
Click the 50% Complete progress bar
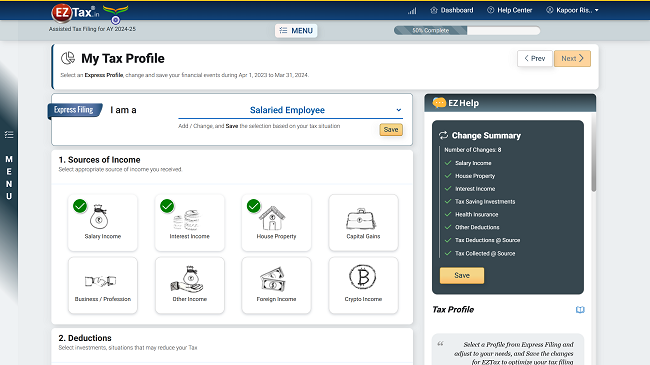[467, 31]
